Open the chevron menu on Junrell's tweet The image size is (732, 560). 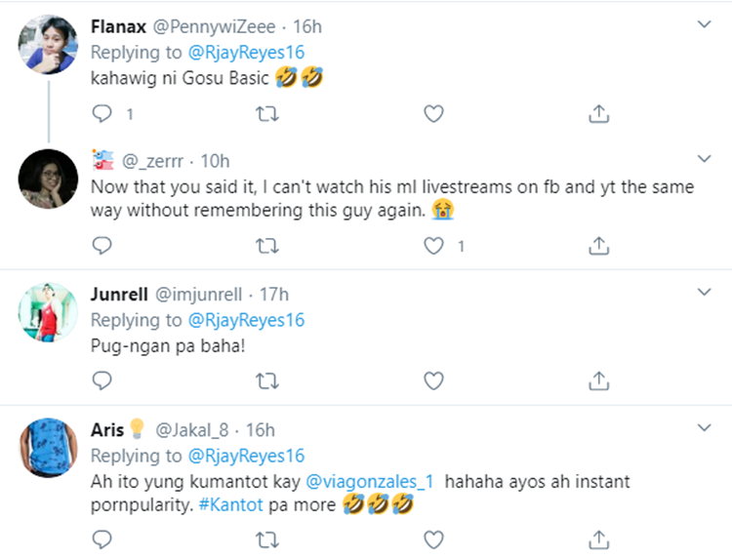[x=704, y=291]
